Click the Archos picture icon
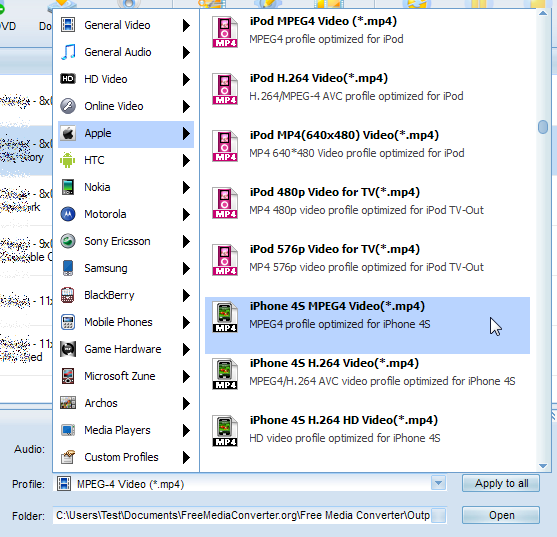This screenshot has width=557, height=537. pos(68,403)
